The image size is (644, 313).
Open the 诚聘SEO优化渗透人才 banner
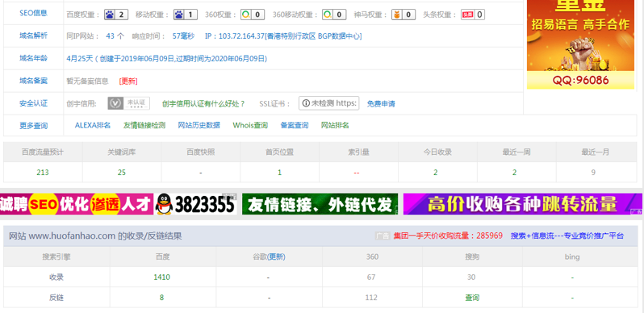click(77, 204)
